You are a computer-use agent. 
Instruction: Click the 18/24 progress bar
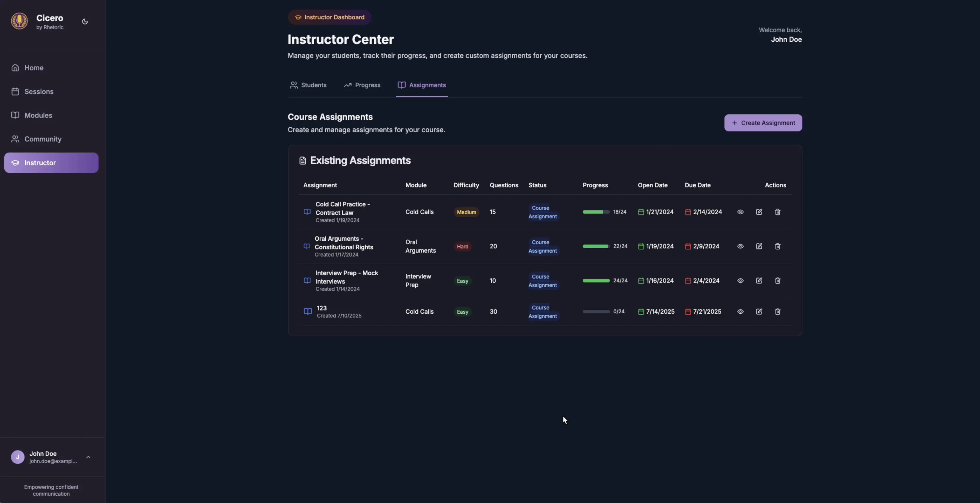pyautogui.click(x=596, y=212)
